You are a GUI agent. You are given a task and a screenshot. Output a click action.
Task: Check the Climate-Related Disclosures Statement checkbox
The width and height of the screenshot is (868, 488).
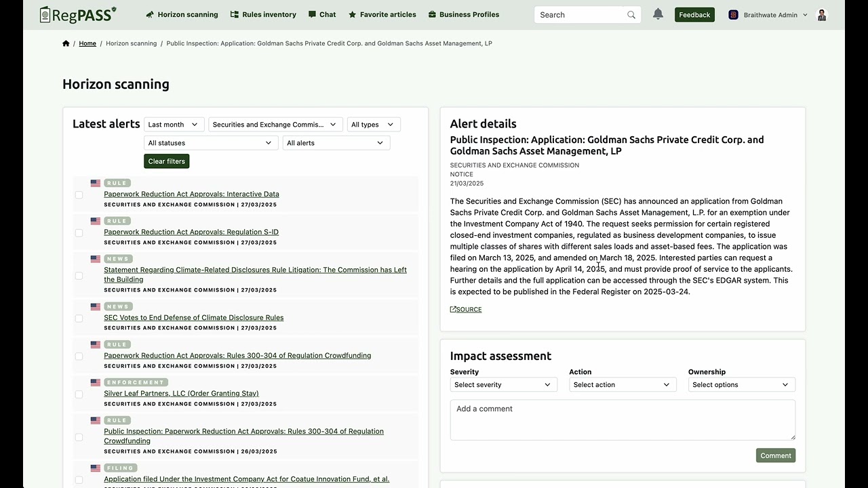tap(79, 275)
